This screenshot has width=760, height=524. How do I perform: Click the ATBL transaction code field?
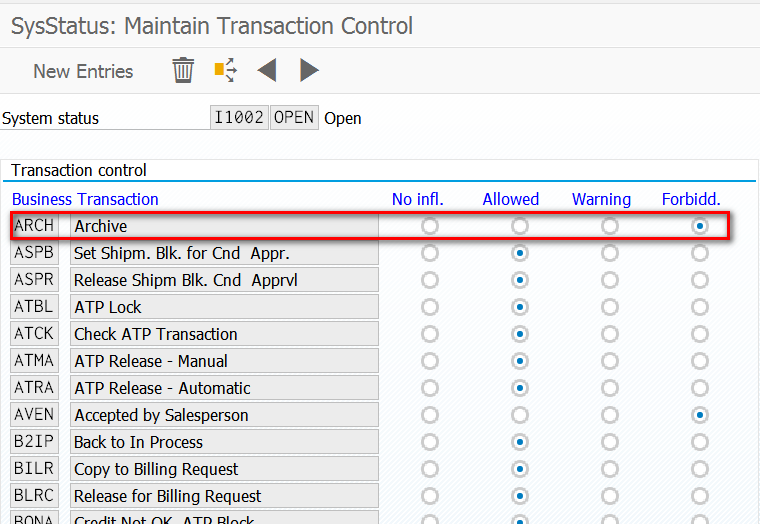point(34,307)
